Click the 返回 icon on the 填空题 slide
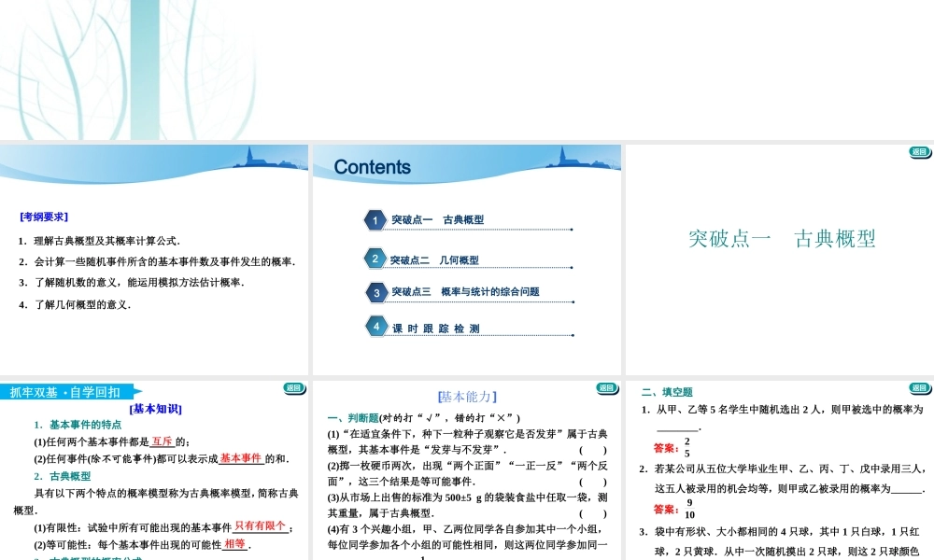The height and width of the screenshot is (560, 934). tap(920, 386)
